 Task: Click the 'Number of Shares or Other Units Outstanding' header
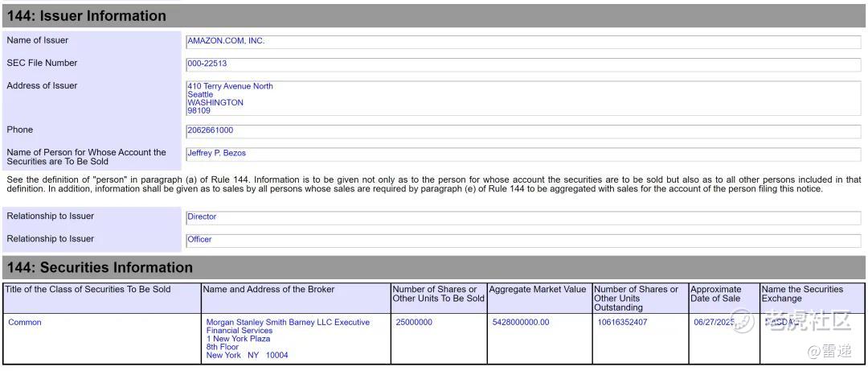coord(641,298)
